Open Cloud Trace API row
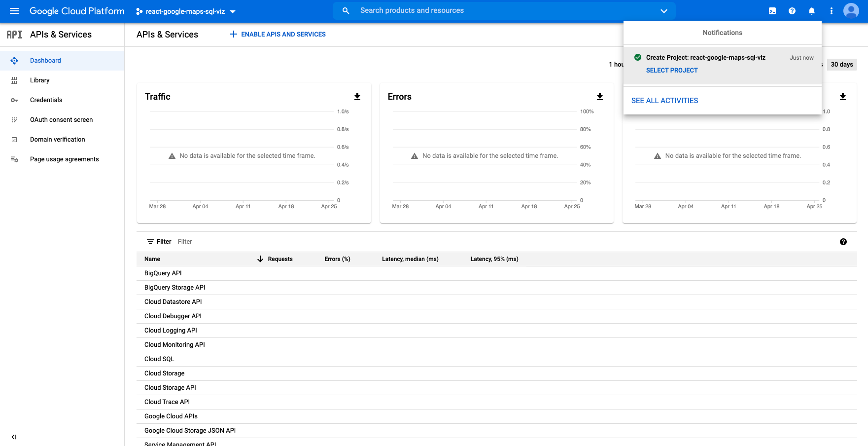The image size is (868, 446). point(497,402)
